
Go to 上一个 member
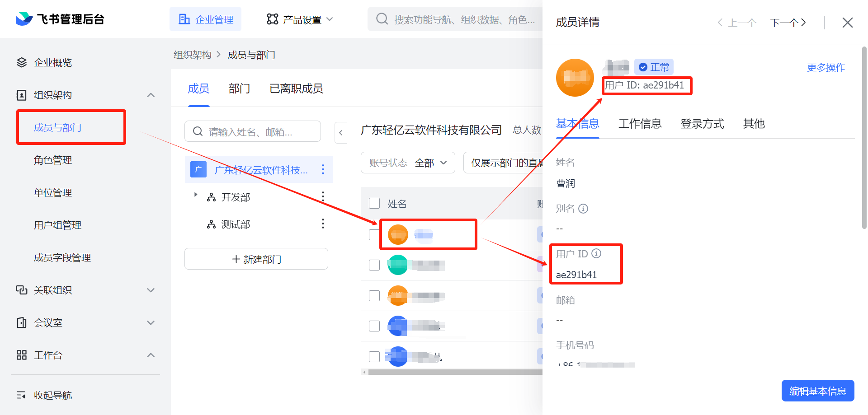pos(737,23)
